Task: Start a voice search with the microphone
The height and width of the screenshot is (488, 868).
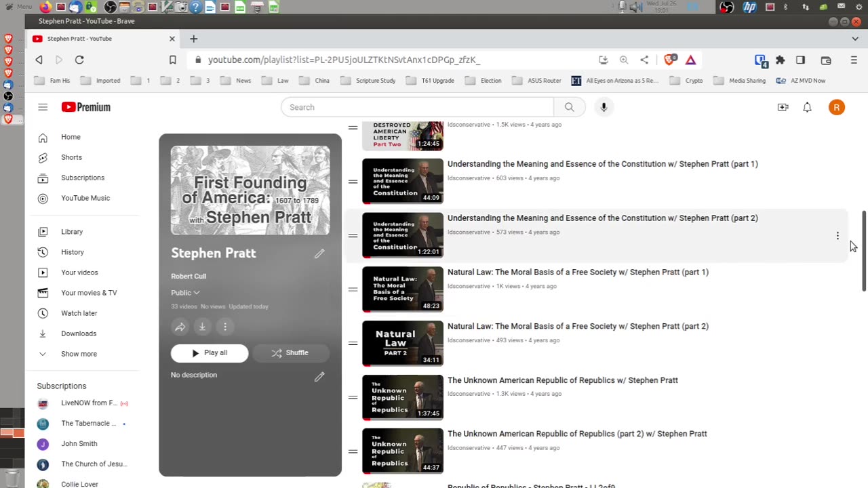Action: point(604,107)
